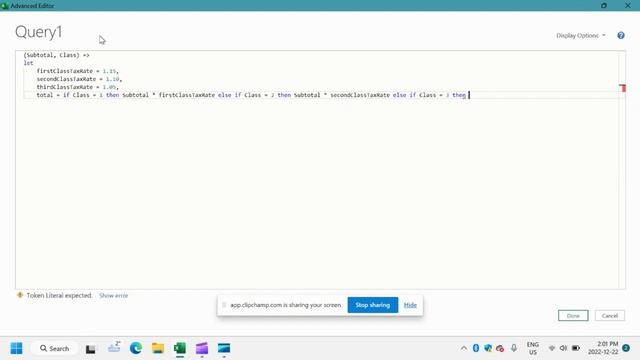
Task: Open File Explorer from taskbar
Action: [158, 348]
